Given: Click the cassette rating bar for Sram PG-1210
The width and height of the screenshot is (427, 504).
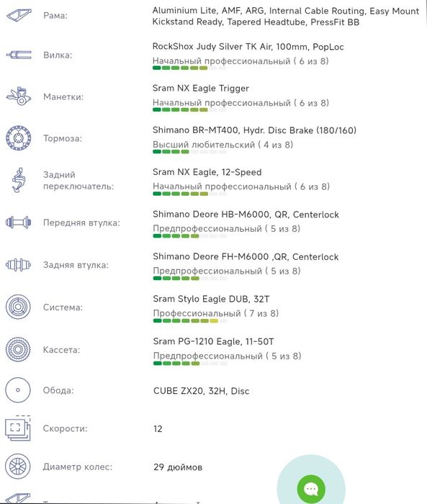Looking at the screenshot, I should pyautogui.click(x=190, y=364).
